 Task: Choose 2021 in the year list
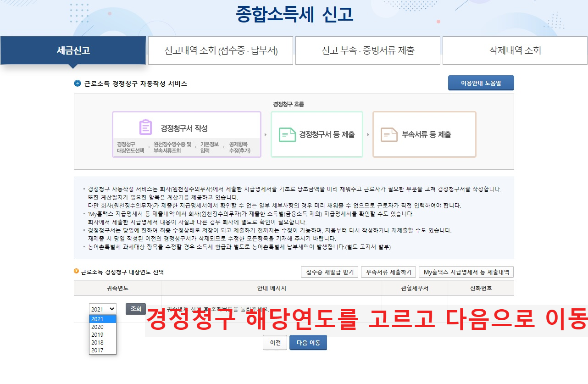(103, 319)
